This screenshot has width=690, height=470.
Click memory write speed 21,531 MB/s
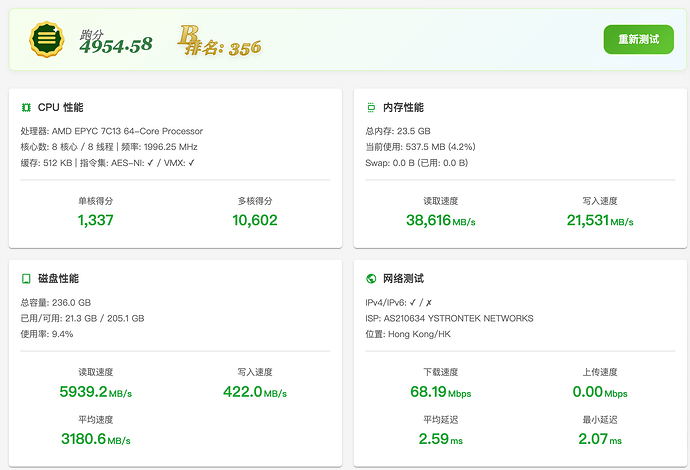point(600,220)
